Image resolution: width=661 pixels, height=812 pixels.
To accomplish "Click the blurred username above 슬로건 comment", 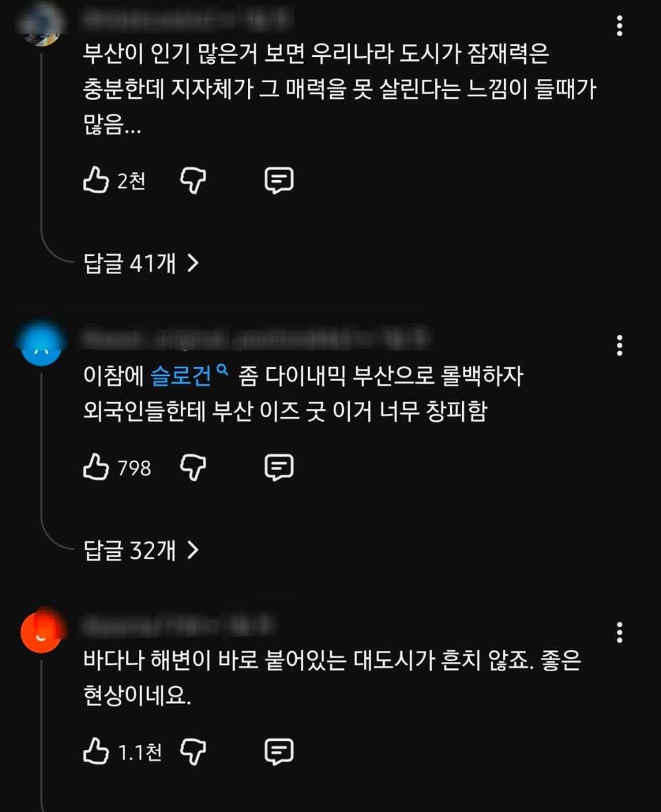I will click(x=256, y=338).
